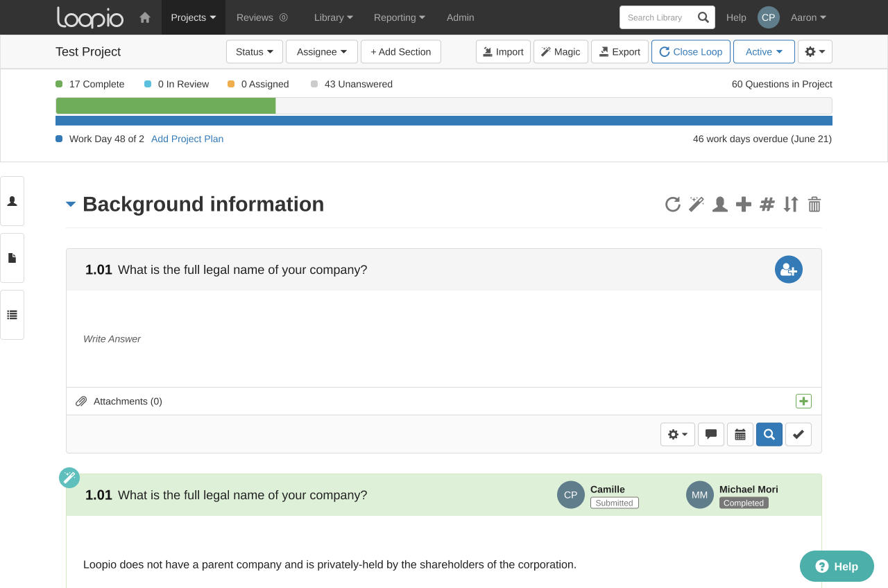Click the '0 Assigned' status legend
This screenshot has height=588, width=888.
click(258, 84)
